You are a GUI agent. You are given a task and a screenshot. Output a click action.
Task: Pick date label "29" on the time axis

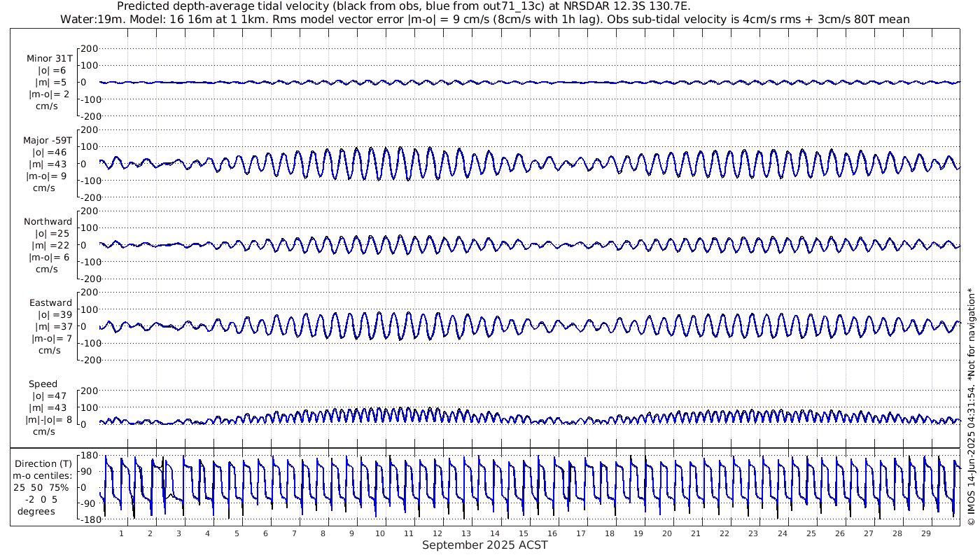click(925, 533)
